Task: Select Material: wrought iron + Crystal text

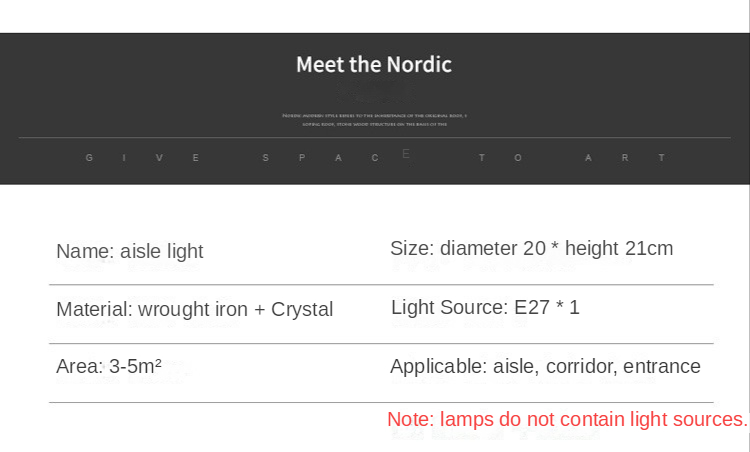Action: (x=195, y=309)
